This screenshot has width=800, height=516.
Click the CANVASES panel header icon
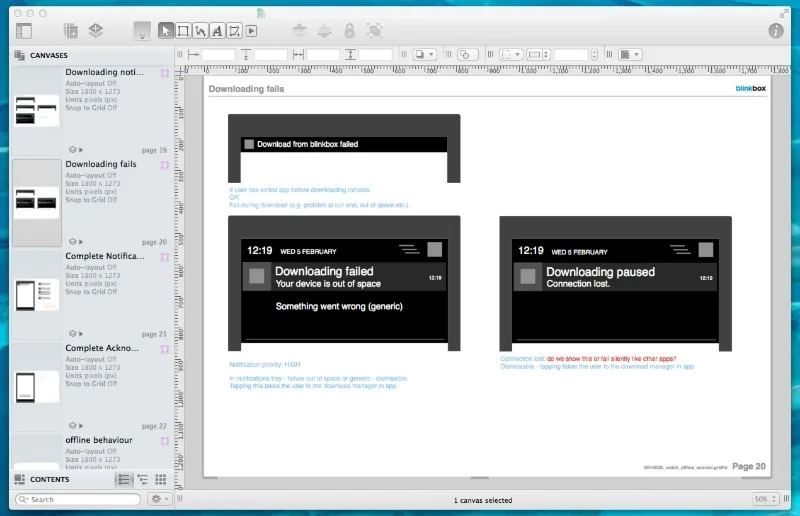(19, 55)
